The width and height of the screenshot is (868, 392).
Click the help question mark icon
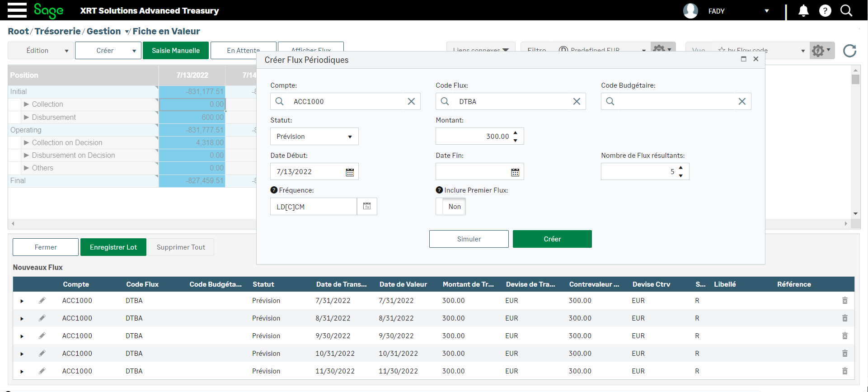click(x=825, y=10)
